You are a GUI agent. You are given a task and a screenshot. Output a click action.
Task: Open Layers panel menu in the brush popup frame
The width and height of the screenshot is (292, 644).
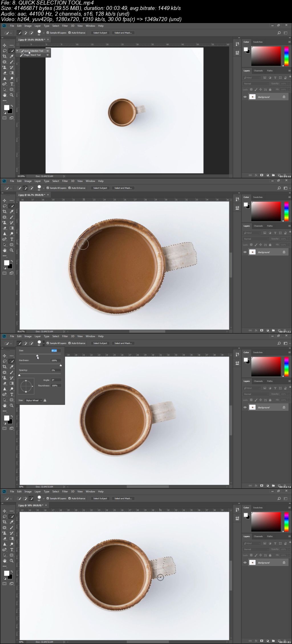(289, 381)
